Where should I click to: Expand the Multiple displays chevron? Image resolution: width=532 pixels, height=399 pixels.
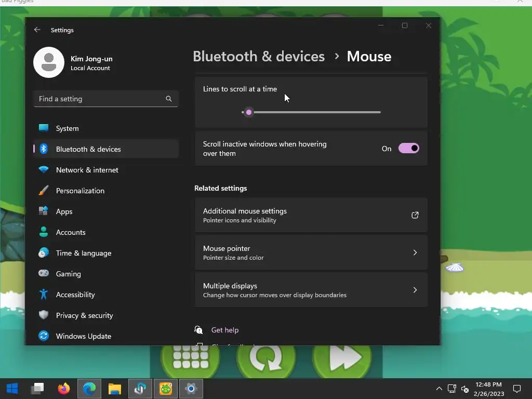click(x=415, y=290)
